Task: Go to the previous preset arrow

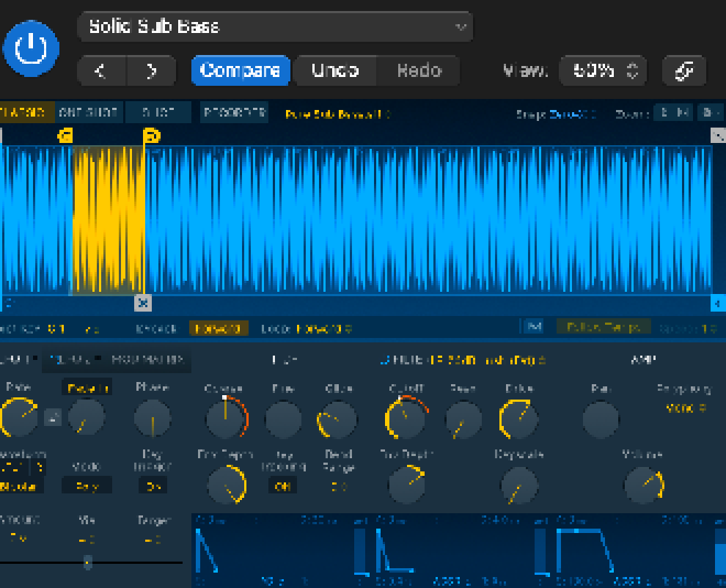Action: click(x=102, y=71)
